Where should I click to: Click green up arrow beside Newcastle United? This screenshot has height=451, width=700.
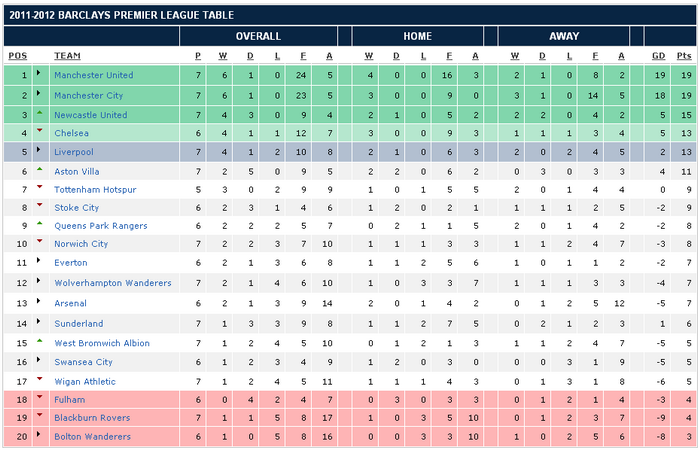39,112
